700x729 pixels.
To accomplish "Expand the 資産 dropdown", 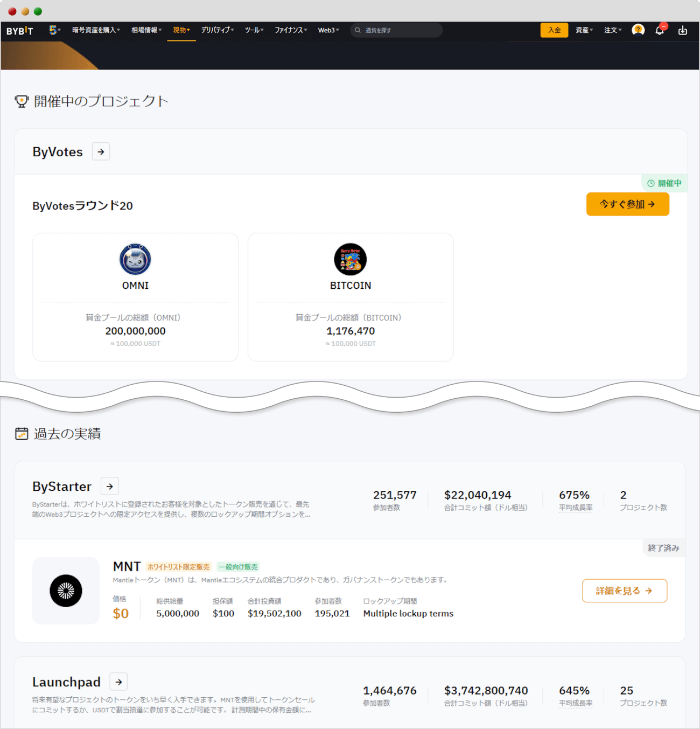I will (x=584, y=30).
